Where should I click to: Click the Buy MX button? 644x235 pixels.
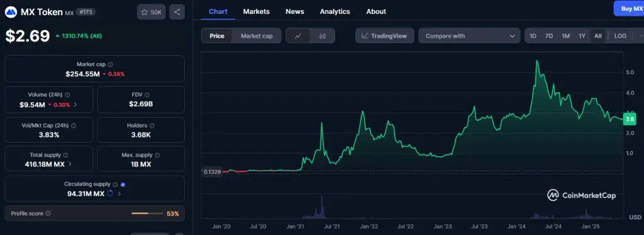[x=629, y=9]
